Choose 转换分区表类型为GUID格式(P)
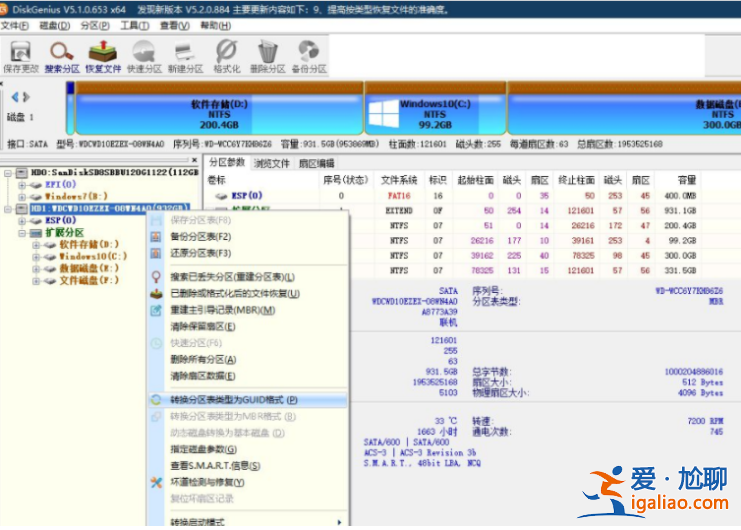Viewport: 741px width, 530px height. [x=248, y=400]
